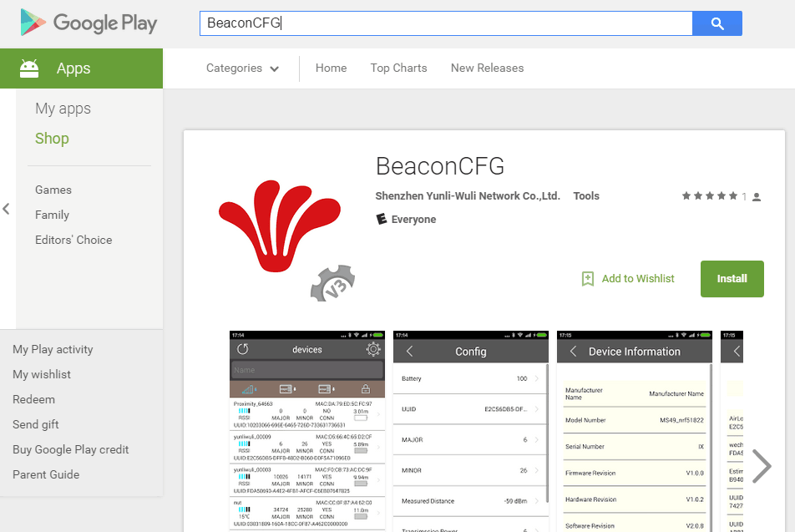Viewport: 795px width, 532px height.
Task: Browse the Games category
Action: coord(53,190)
